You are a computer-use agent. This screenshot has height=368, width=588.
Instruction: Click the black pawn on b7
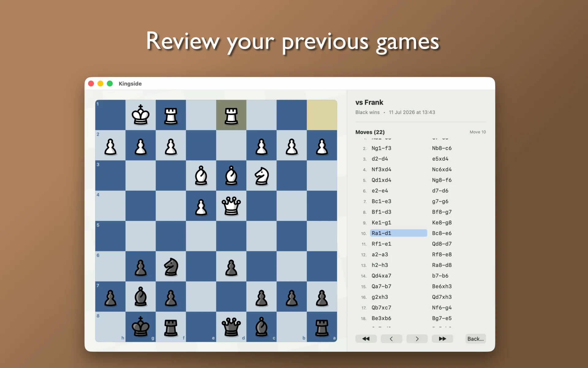(x=292, y=298)
